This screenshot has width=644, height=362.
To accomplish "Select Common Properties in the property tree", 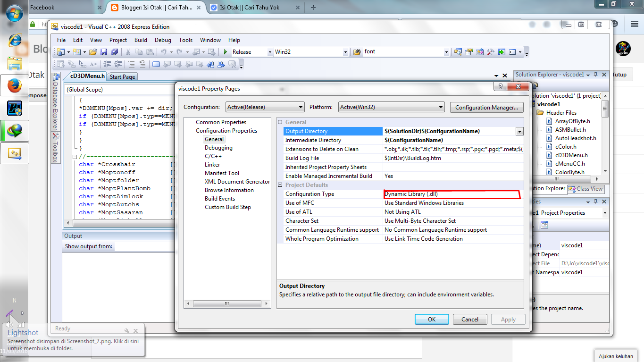I will (221, 122).
